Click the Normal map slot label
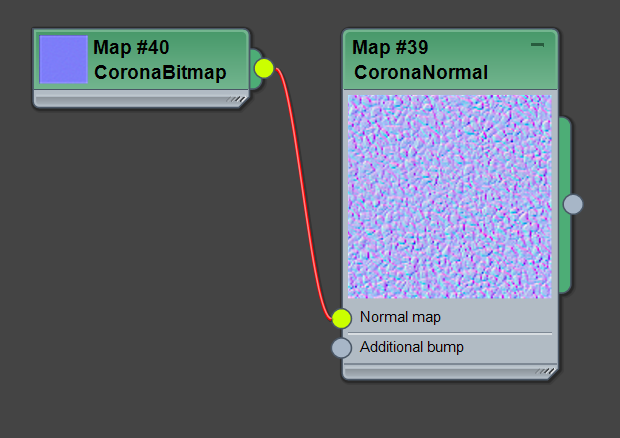Screen dimensions: 620x438 400,317
